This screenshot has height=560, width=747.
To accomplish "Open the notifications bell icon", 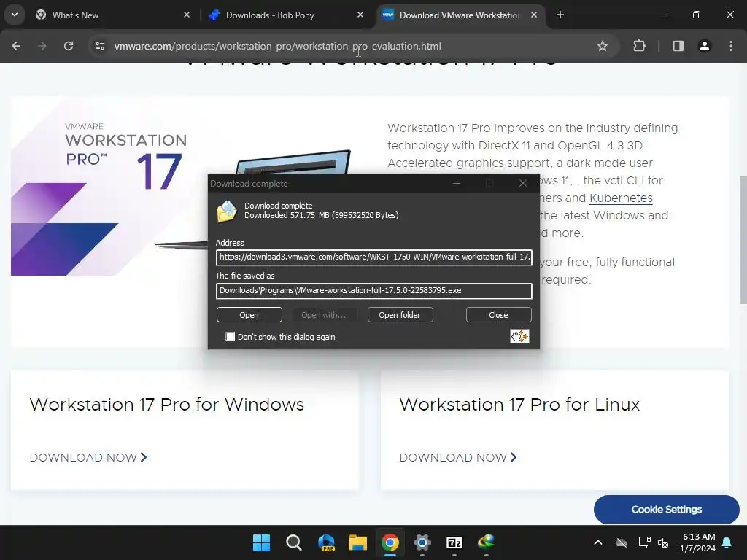I will pyautogui.click(x=727, y=542).
